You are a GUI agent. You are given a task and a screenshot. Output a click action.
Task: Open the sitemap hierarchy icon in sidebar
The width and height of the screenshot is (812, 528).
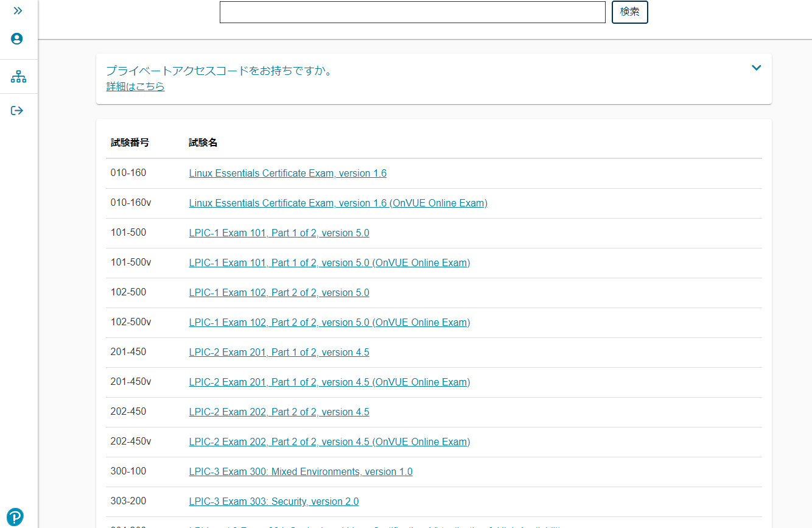tap(18, 77)
